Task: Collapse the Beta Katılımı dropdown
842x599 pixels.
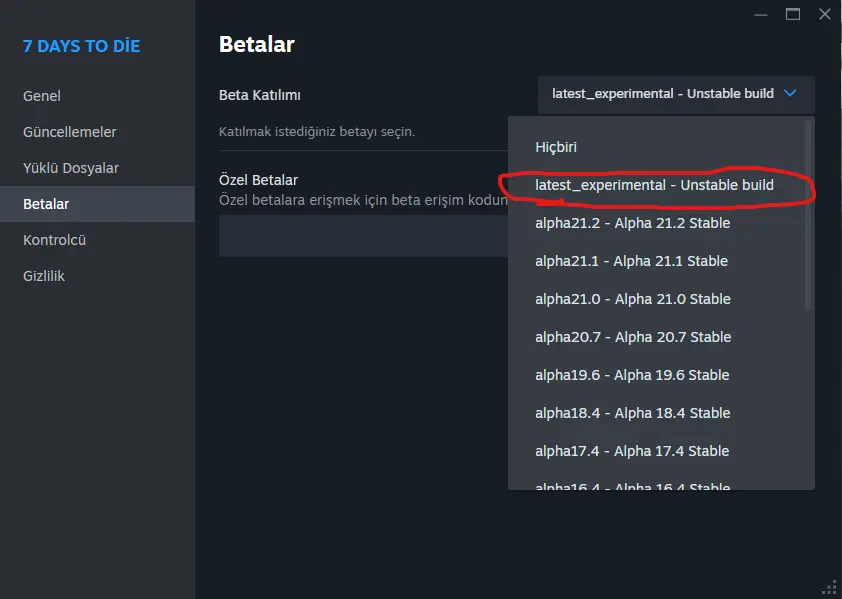Action: coord(676,94)
